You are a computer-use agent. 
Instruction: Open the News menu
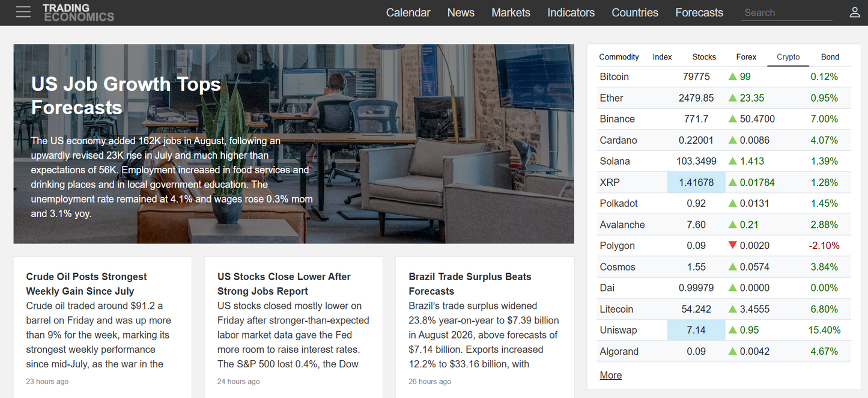tap(461, 13)
